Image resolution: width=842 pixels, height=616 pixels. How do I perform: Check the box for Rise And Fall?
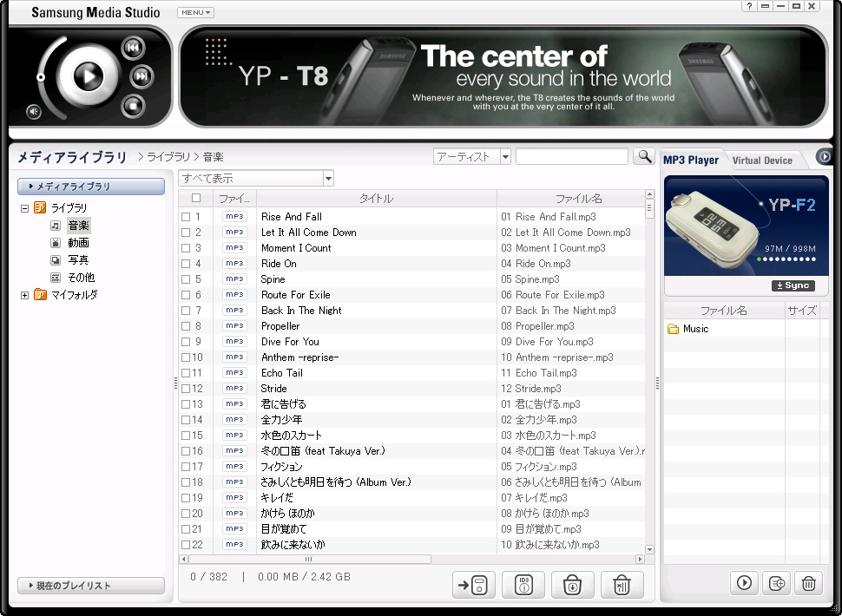(186, 217)
